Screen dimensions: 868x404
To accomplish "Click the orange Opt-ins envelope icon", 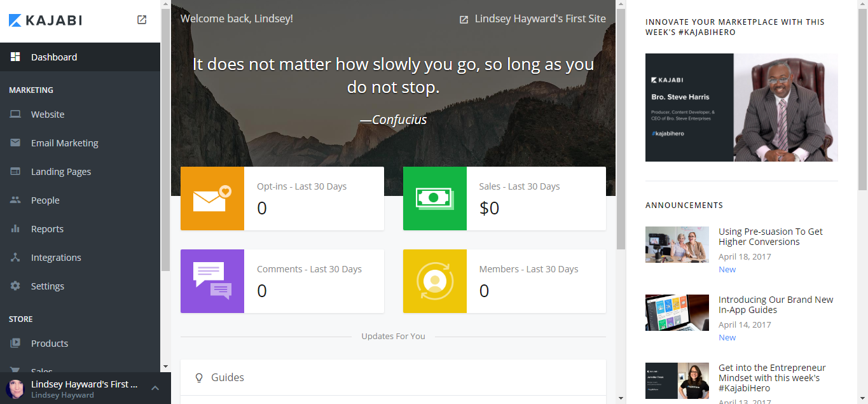I will tap(212, 199).
